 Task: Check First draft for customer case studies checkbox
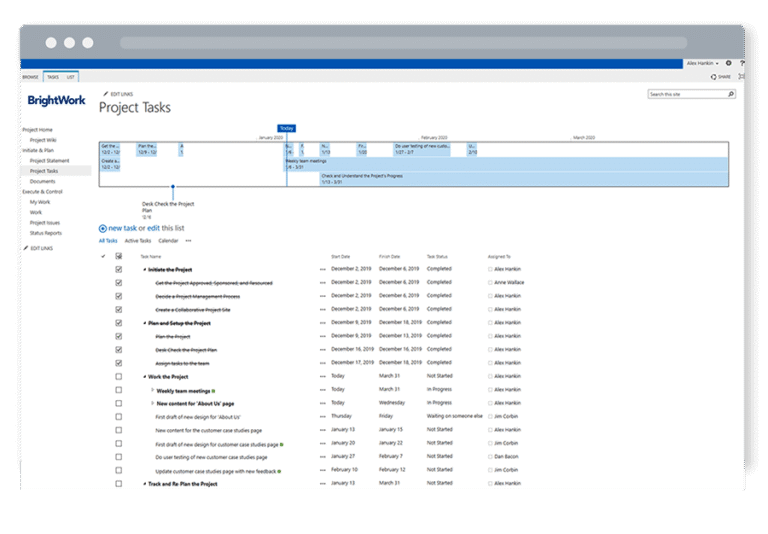(119, 443)
